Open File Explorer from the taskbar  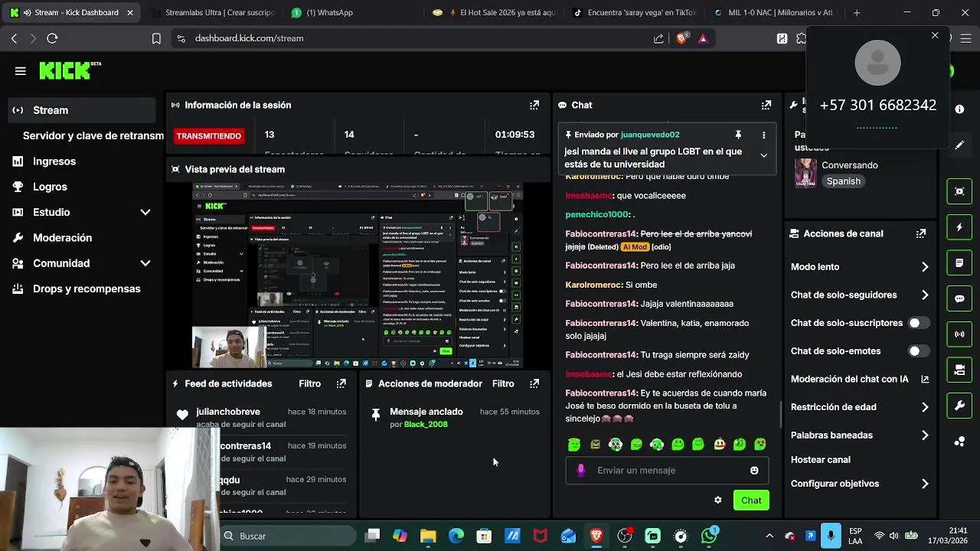[x=428, y=536]
